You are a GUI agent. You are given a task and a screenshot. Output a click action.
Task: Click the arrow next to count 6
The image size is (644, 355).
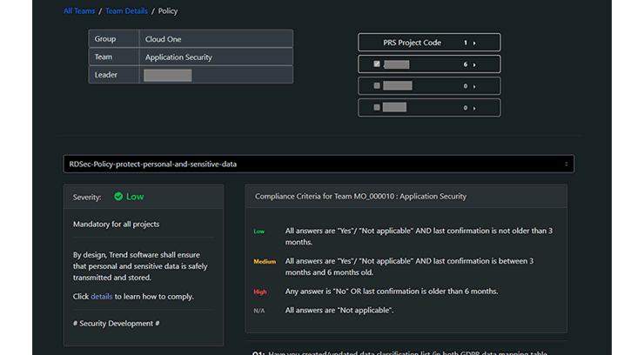(476, 64)
